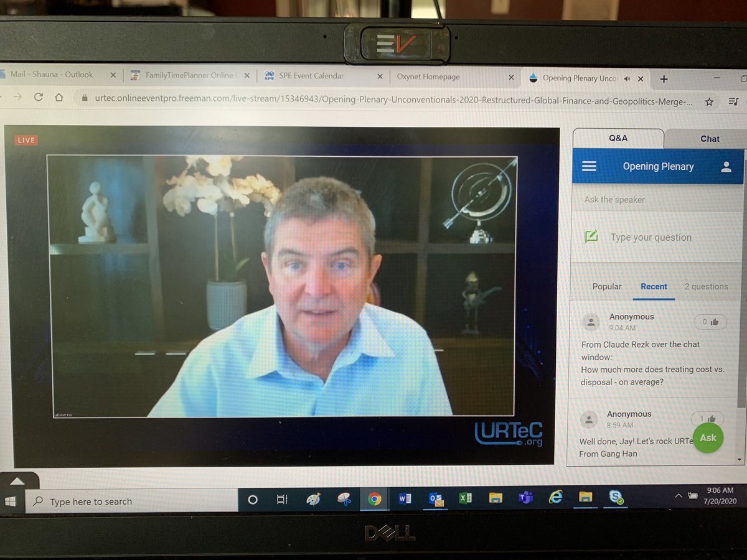This screenshot has width=747, height=560.
Task: Open Outlook from the taskbar
Action: [x=435, y=498]
